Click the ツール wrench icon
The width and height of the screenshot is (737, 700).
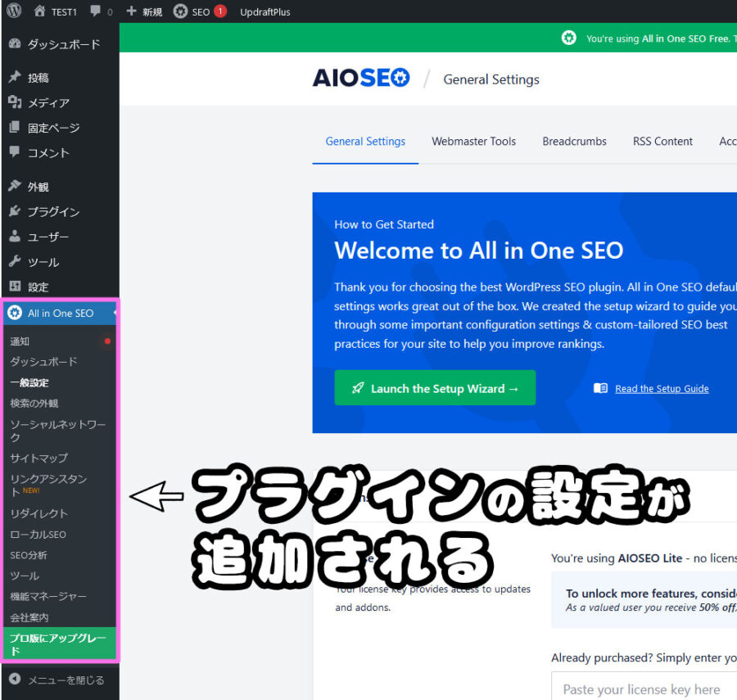pyautogui.click(x=15, y=261)
